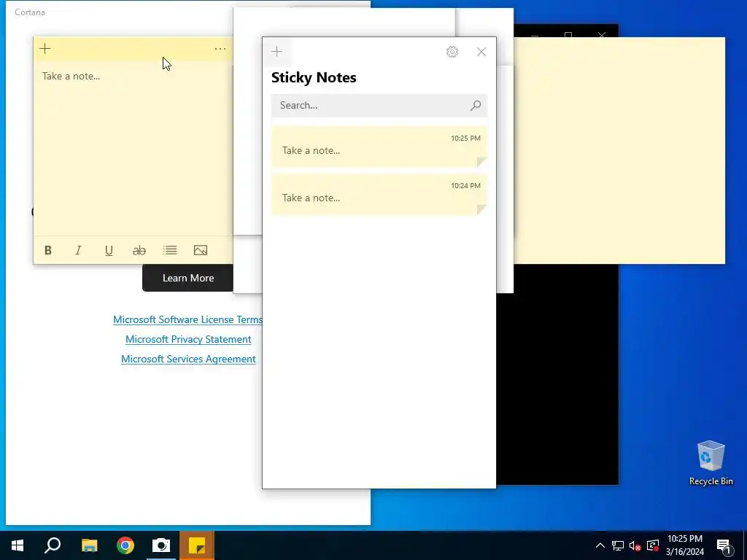Create a new note in Sticky Notes list
The image size is (747, 560).
276,52
